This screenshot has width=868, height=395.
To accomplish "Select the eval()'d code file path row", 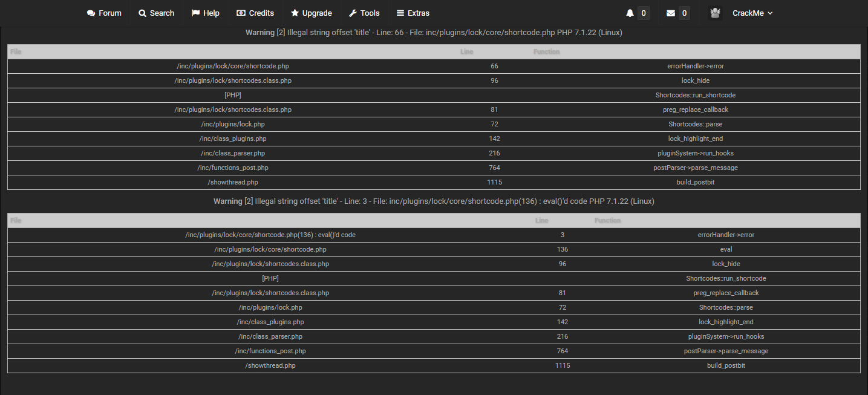I will click(x=270, y=235).
